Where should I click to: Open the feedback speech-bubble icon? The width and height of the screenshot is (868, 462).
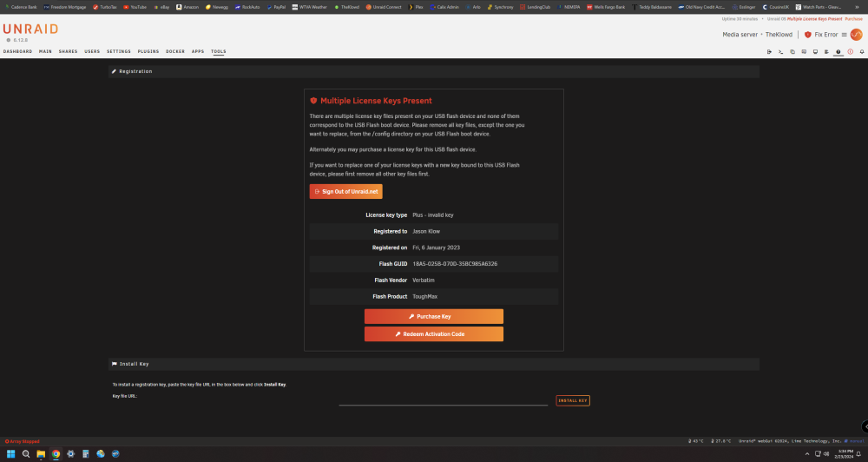click(x=804, y=51)
